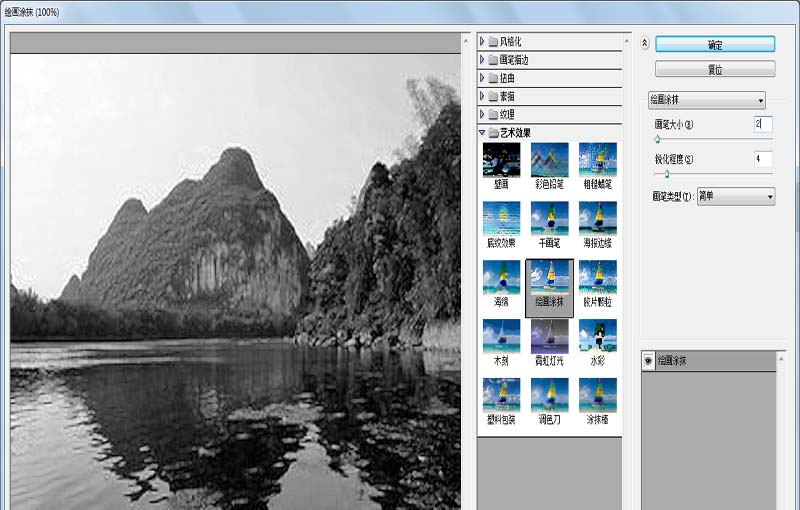Click the 素描 folder icon
Viewport: 800px width, 510px height.
pos(493,96)
